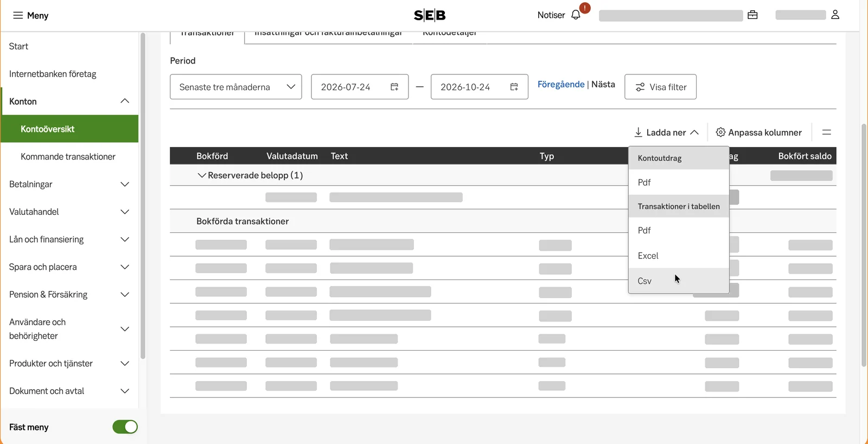868x444 pixels.
Task: Open the hamburger Meny icon
Action: coord(18,15)
